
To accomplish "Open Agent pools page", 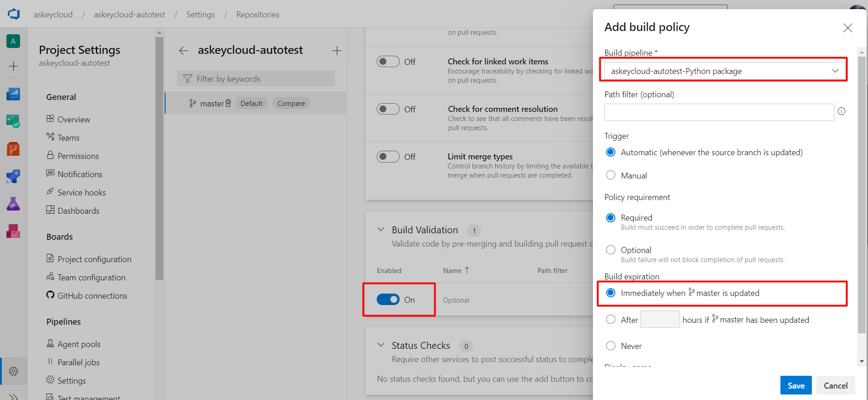I will click(x=79, y=344).
